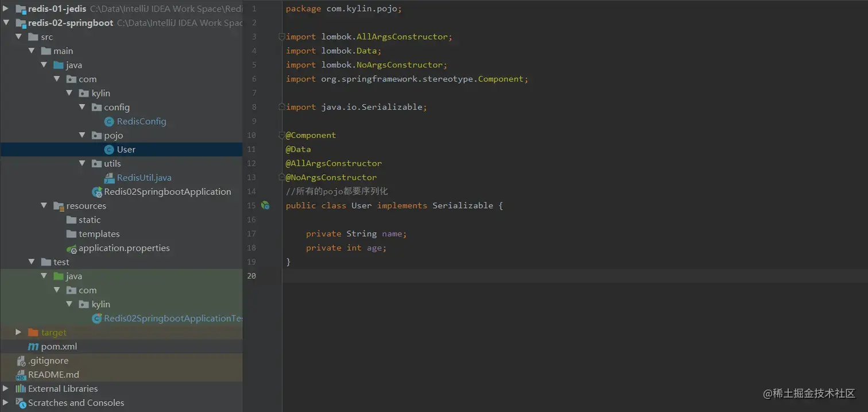Screen dimensions: 868x412
Task: Open RedisUtil.java from the tree
Action: 144,178
